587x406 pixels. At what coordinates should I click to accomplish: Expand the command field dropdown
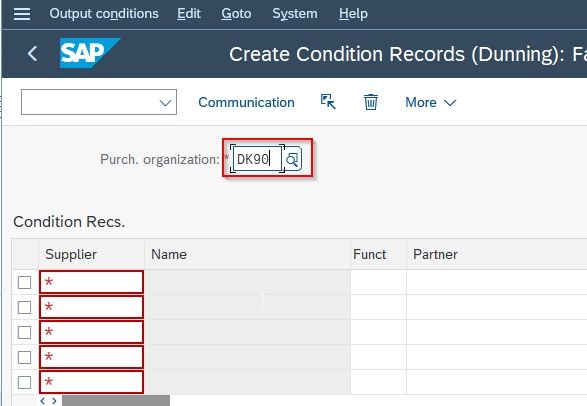tap(165, 103)
